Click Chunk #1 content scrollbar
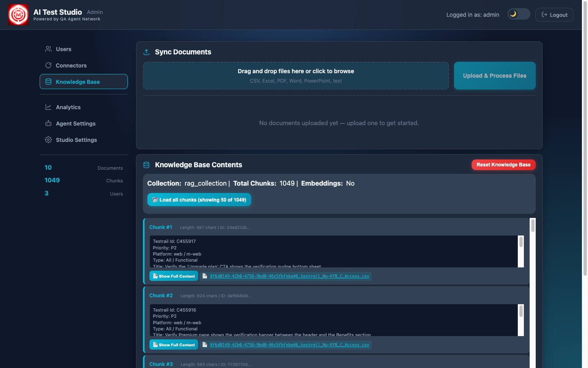This screenshot has width=588, height=368. [521, 251]
